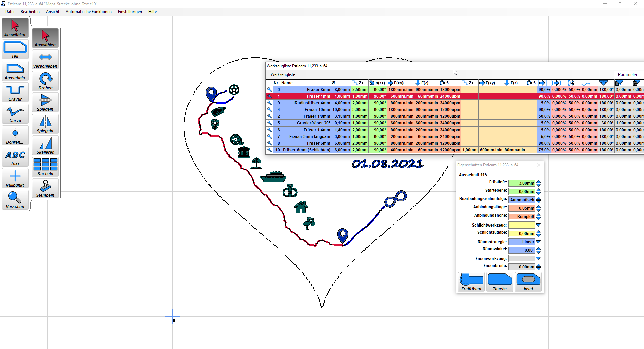Click the Spiegeln tool directly above Skalieren

coord(45,124)
